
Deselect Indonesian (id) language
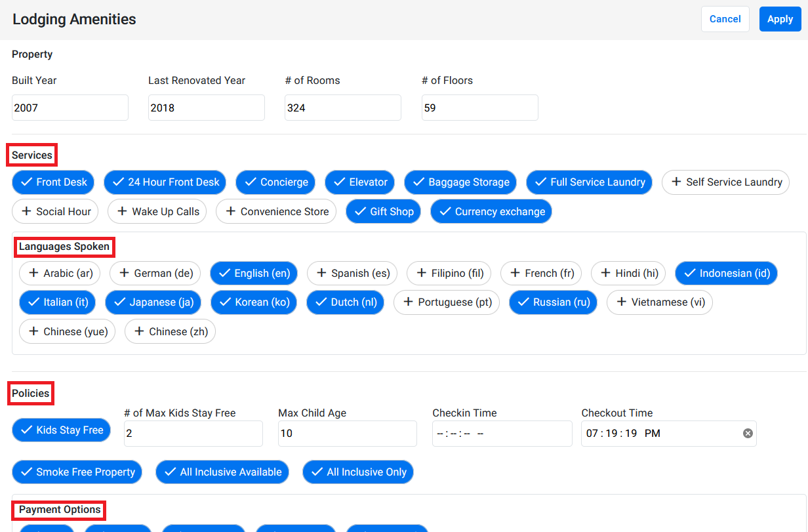pos(726,273)
